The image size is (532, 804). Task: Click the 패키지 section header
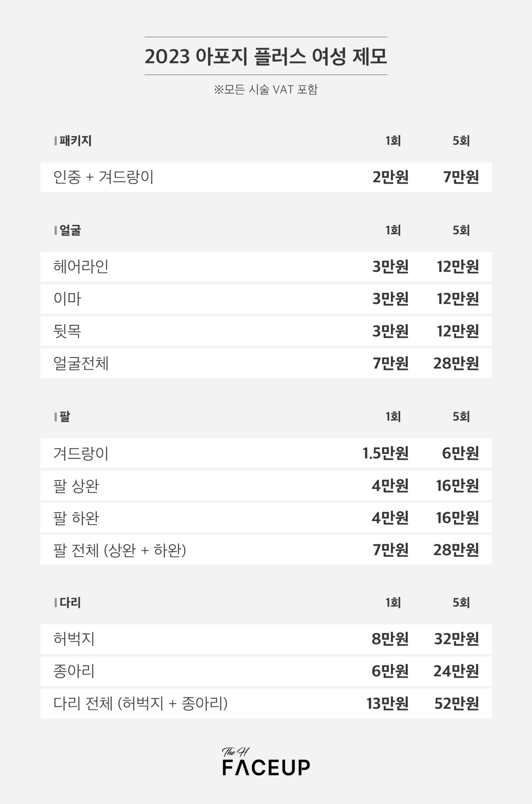click(x=73, y=141)
